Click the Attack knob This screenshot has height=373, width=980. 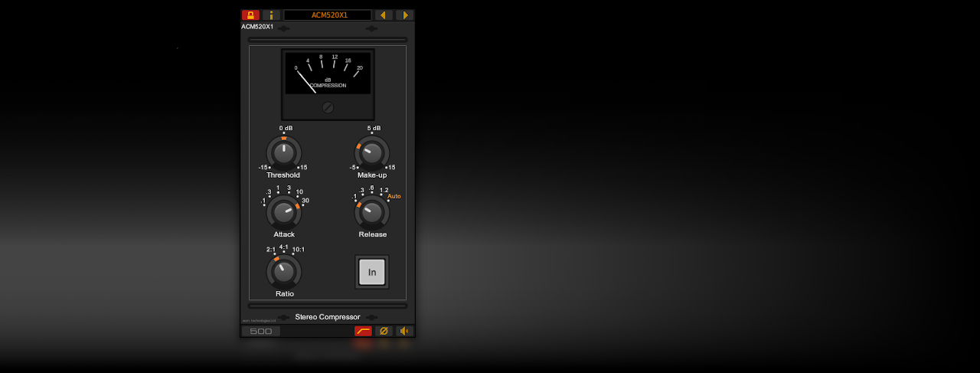coord(284,211)
